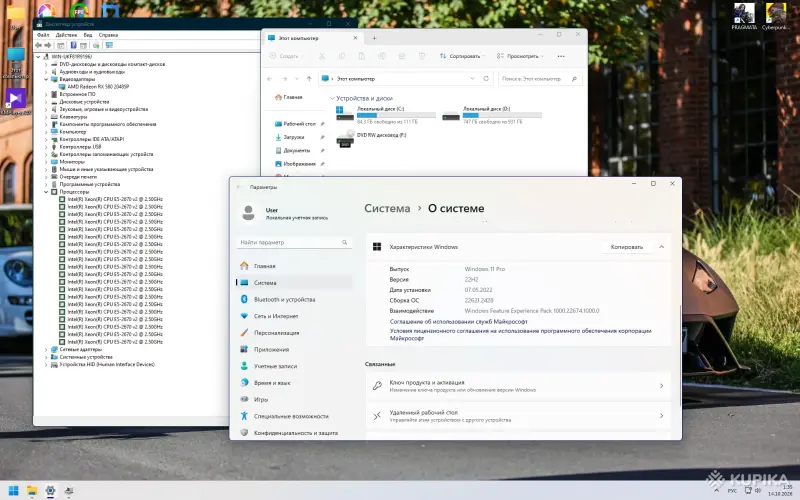Click the Найти параметр search field
Viewport: 800px width, 500px height.
294,242
